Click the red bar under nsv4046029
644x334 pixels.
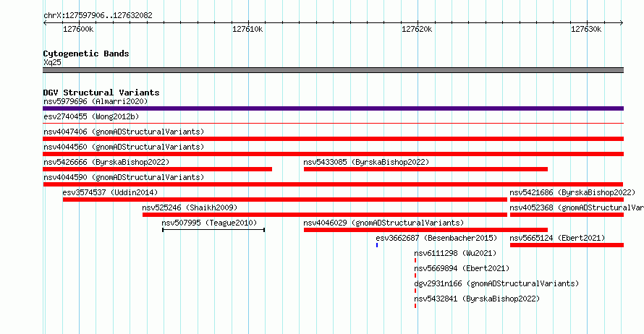425,230
